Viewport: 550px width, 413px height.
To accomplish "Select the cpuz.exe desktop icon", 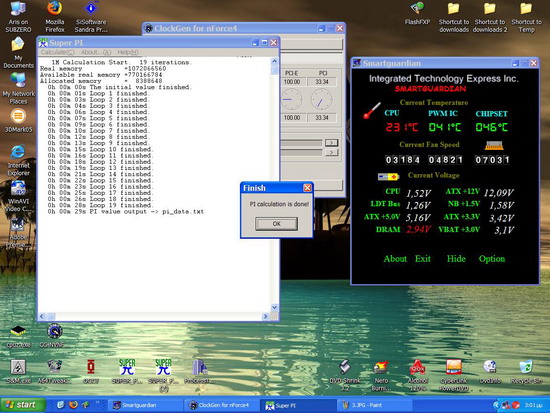I will click(x=18, y=336).
